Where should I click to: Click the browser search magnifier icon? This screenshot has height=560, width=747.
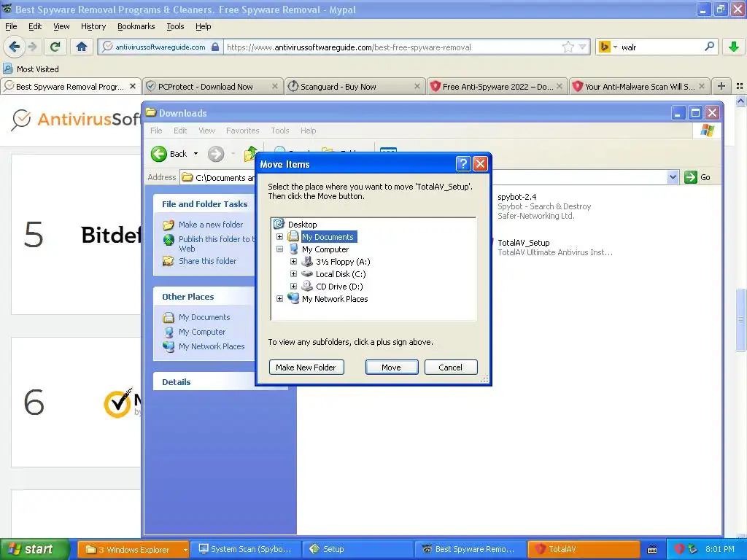(x=709, y=47)
